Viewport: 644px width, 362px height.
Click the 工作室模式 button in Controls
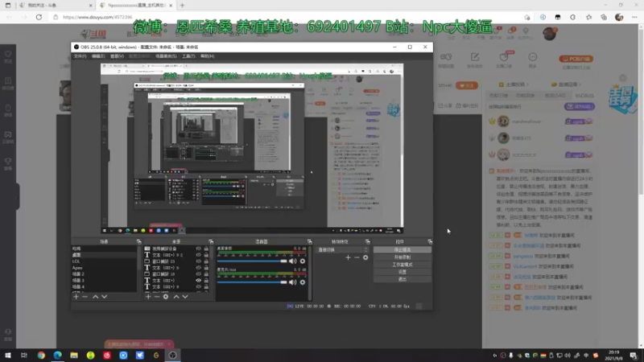point(402,265)
